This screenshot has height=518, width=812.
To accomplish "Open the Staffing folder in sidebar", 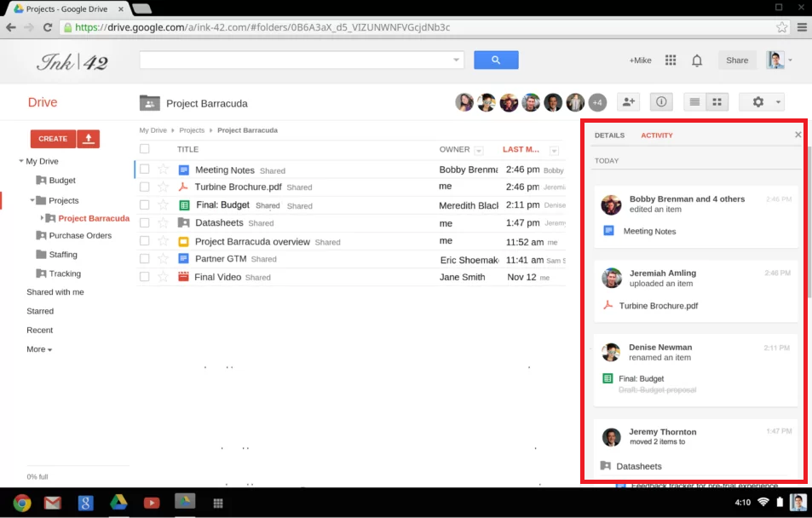I will pyautogui.click(x=63, y=255).
